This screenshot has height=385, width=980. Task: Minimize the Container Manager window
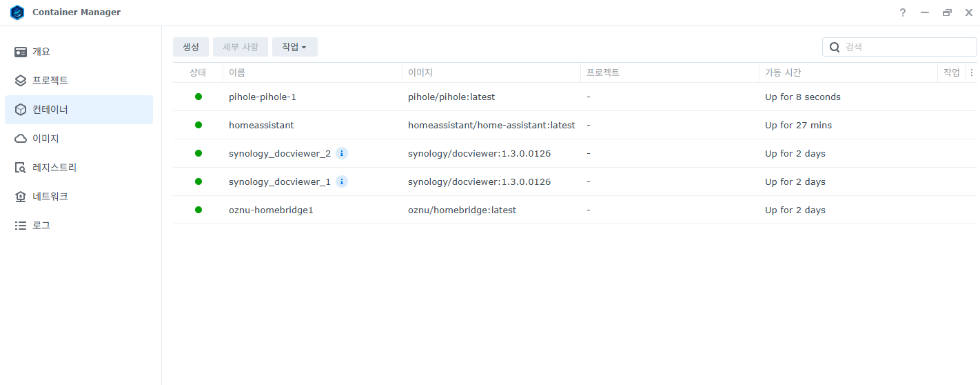tap(925, 12)
